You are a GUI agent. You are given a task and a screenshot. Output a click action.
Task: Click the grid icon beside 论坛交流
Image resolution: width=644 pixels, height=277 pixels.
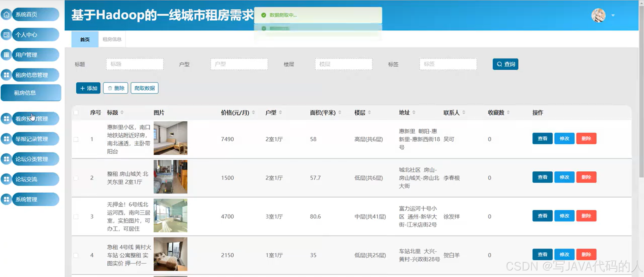click(x=6, y=179)
